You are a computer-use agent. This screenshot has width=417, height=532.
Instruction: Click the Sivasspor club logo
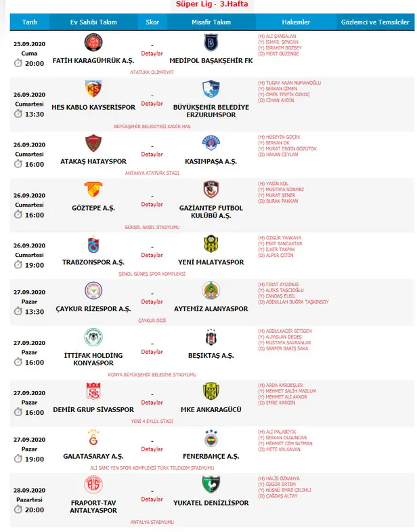point(93,392)
